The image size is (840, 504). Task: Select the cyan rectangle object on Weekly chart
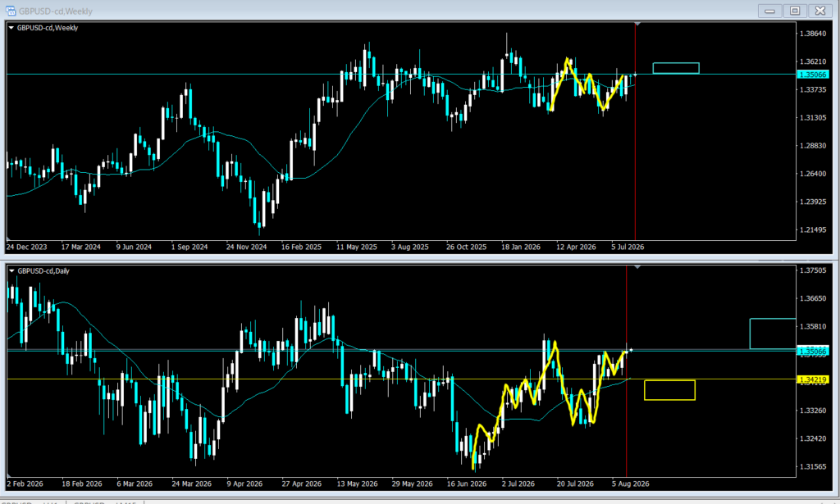tap(676, 68)
